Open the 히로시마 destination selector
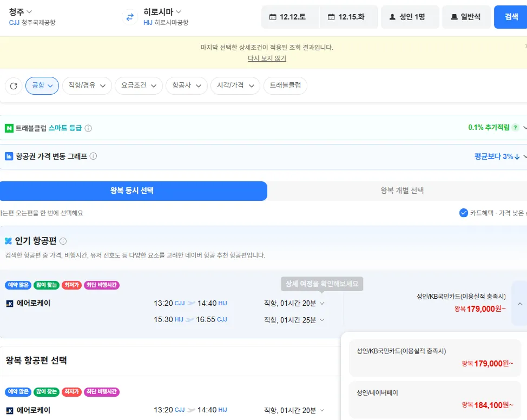The height and width of the screenshot is (420, 527). 162,12
